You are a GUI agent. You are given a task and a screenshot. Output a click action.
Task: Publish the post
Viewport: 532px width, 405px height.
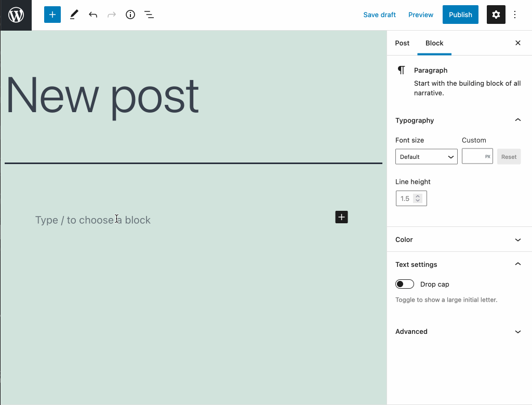[460, 15]
